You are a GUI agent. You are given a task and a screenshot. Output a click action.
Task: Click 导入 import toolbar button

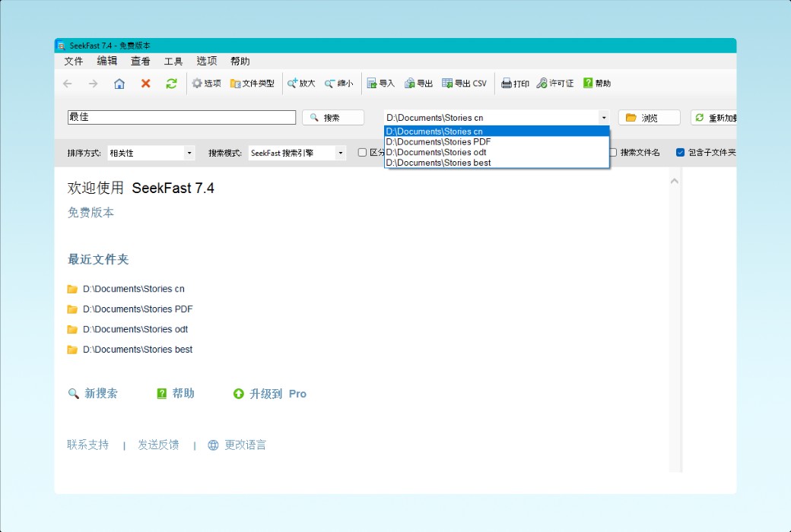click(381, 83)
